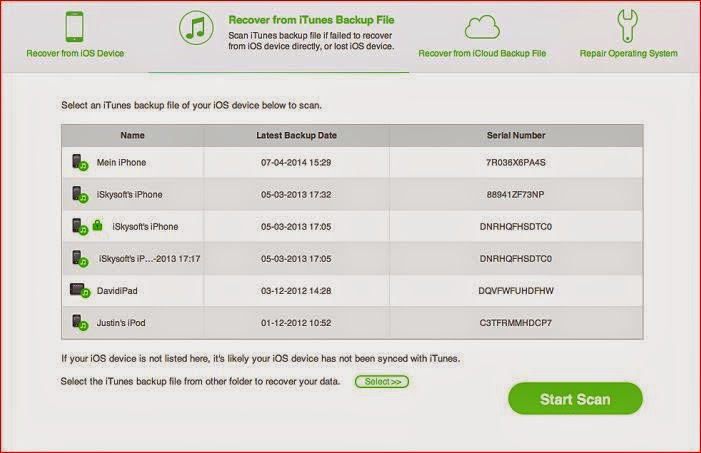701x453 pixels.
Task: Sort by Name column header
Action: [x=132, y=135]
